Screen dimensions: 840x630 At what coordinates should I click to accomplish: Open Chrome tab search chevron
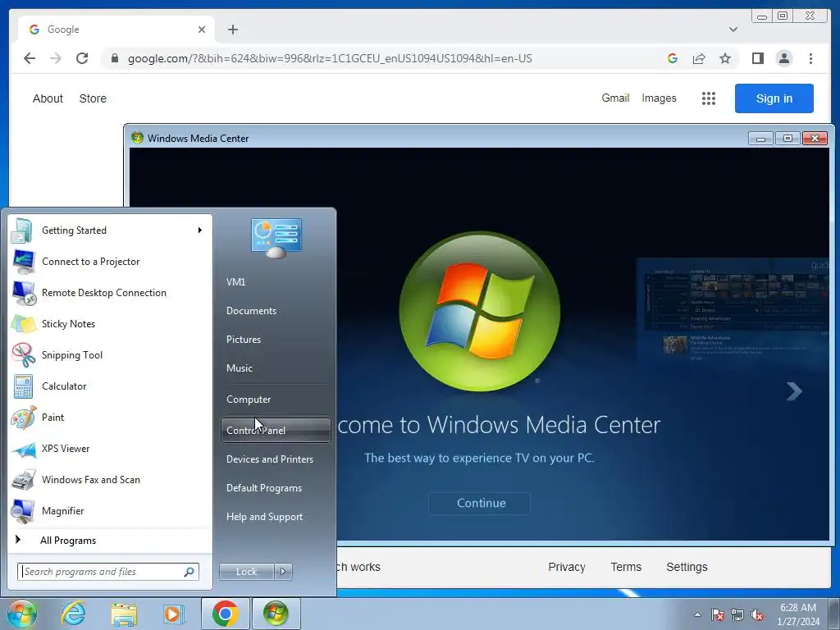click(733, 30)
